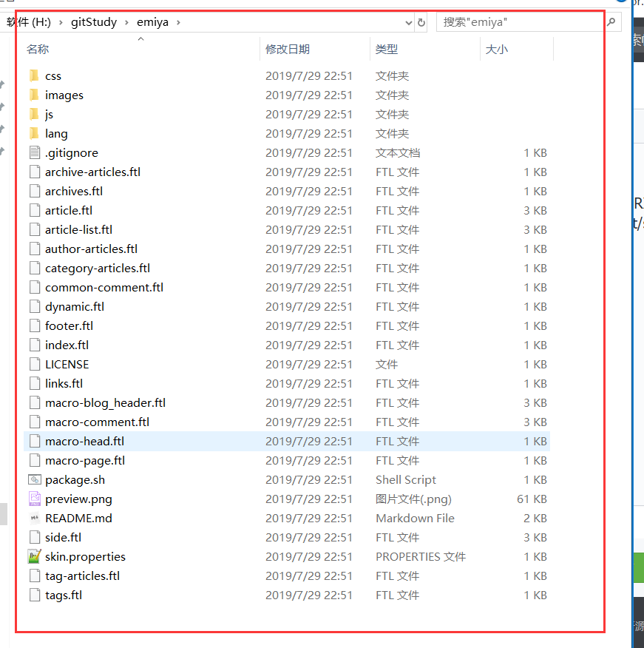644x648 pixels.
Task: Select file category-articles.ftl
Action: coord(98,268)
